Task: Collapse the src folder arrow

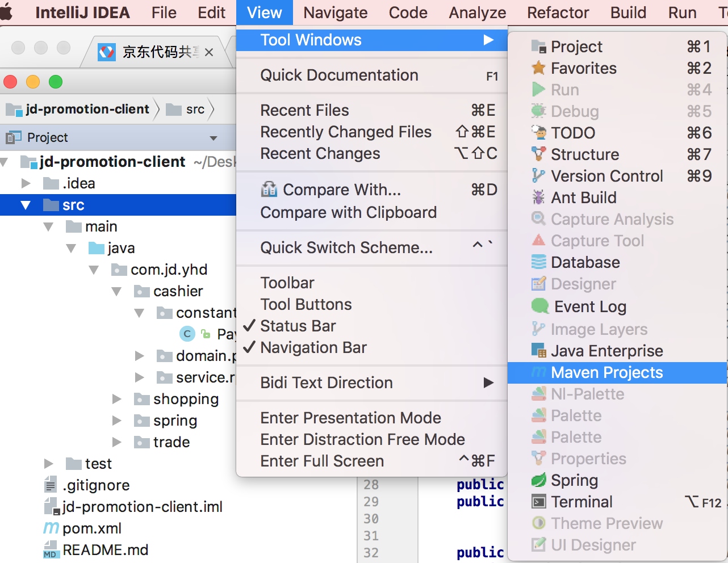Action: point(26,205)
